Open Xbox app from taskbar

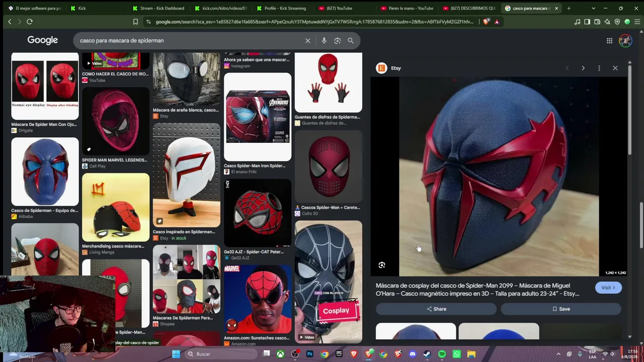coord(280,354)
